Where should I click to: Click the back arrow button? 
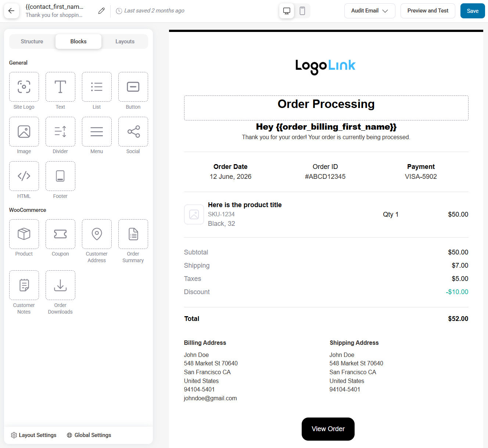(11, 11)
